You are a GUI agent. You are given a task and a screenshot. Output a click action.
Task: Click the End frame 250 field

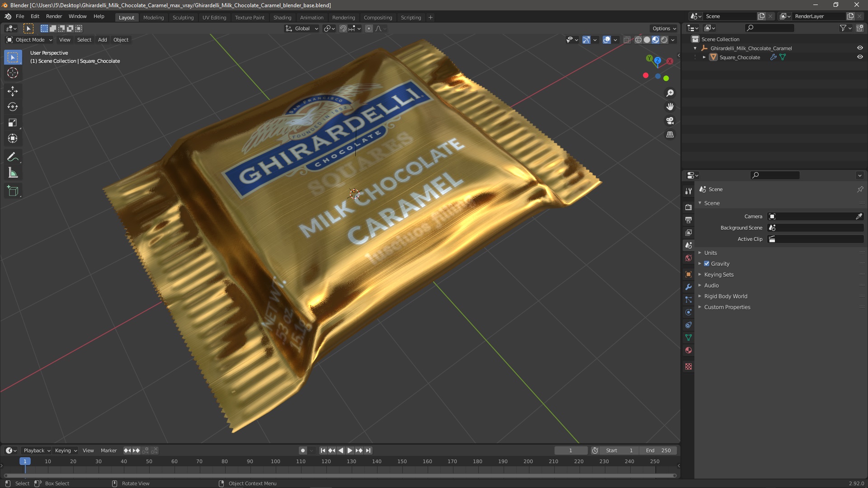(x=658, y=450)
